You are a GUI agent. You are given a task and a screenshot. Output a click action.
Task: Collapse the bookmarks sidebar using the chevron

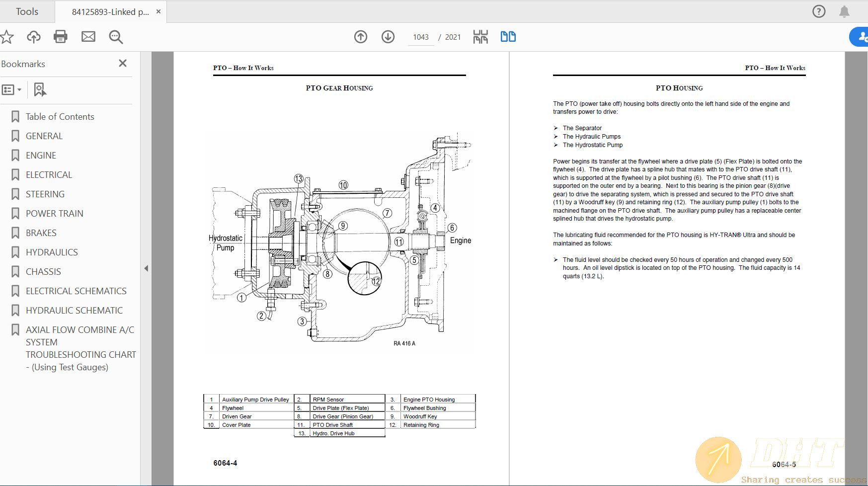point(146,268)
